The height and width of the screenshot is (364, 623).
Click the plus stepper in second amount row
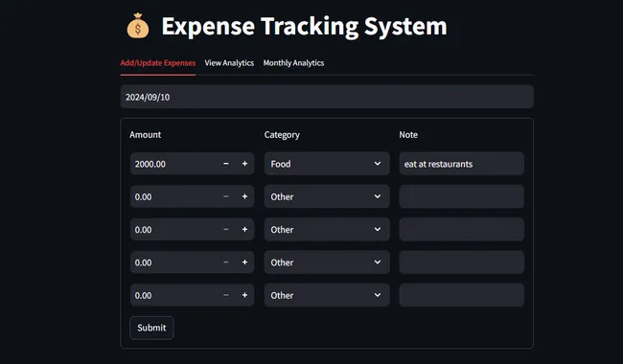click(x=244, y=196)
